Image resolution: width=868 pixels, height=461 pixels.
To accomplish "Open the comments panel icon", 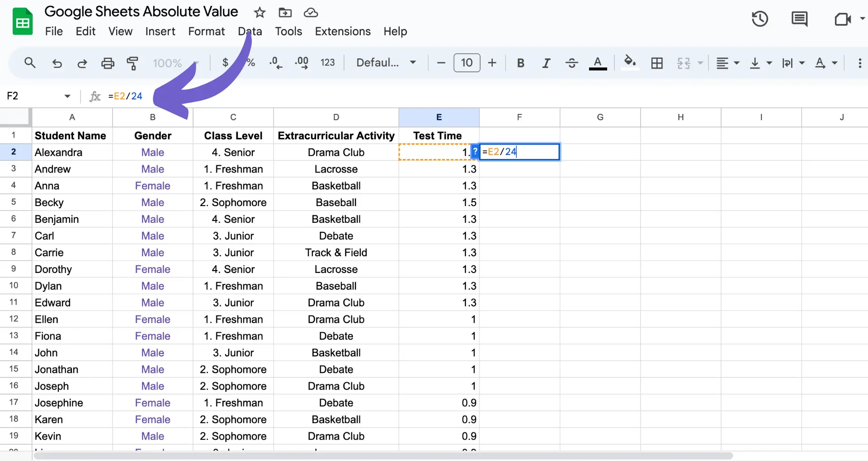I will (x=799, y=19).
